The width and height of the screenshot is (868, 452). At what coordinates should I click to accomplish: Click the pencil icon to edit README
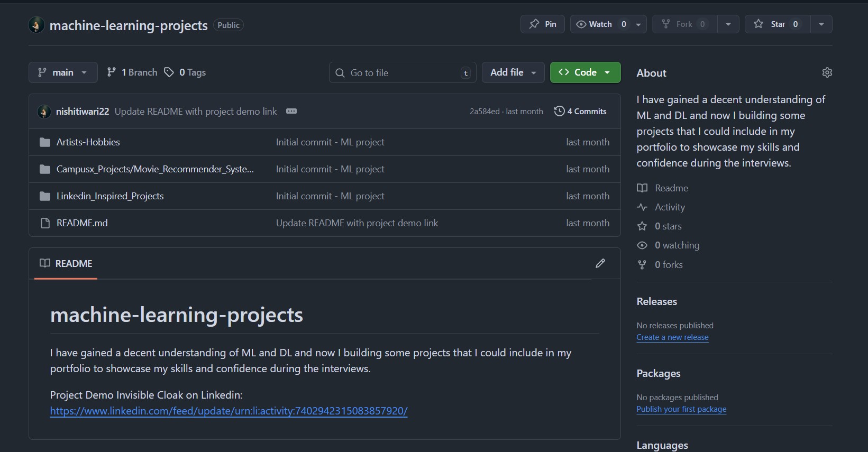(600, 263)
